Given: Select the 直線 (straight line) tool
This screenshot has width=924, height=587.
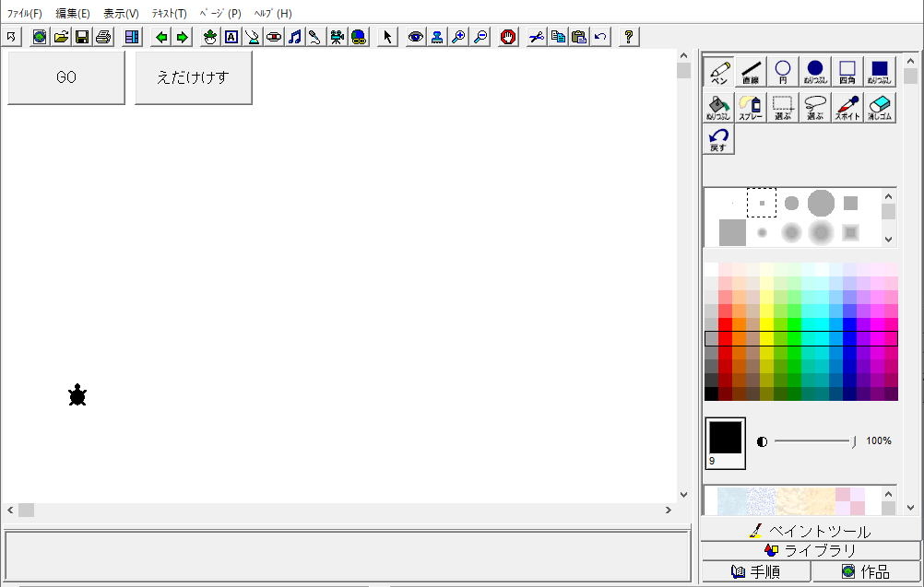Looking at the screenshot, I should (751, 72).
